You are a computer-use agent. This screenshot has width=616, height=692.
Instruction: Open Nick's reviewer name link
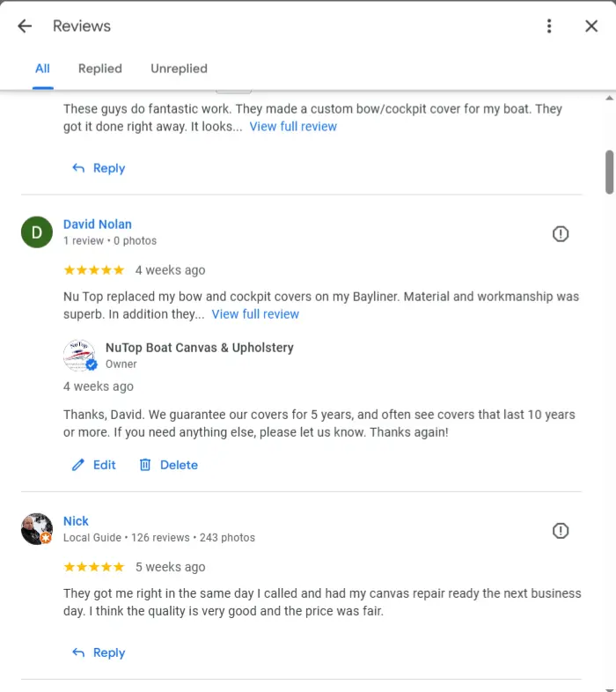(x=76, y=521)
